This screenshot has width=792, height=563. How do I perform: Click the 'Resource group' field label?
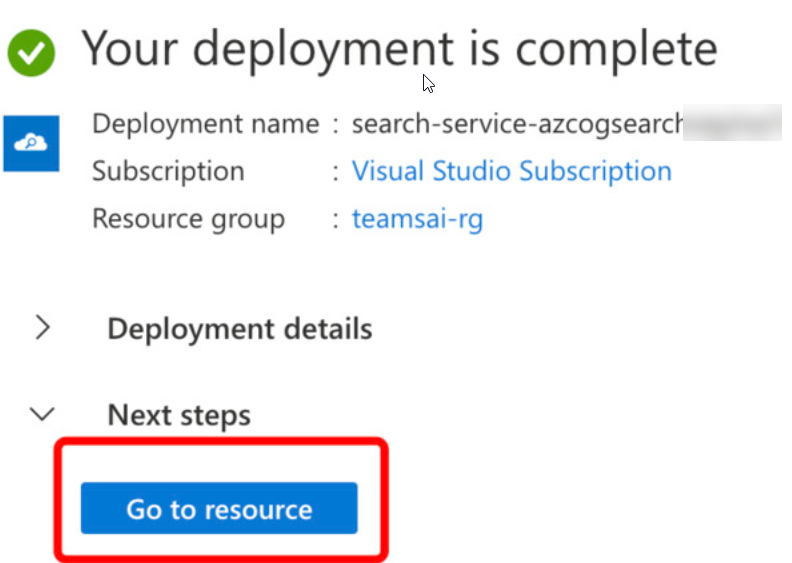click(188, 218)
